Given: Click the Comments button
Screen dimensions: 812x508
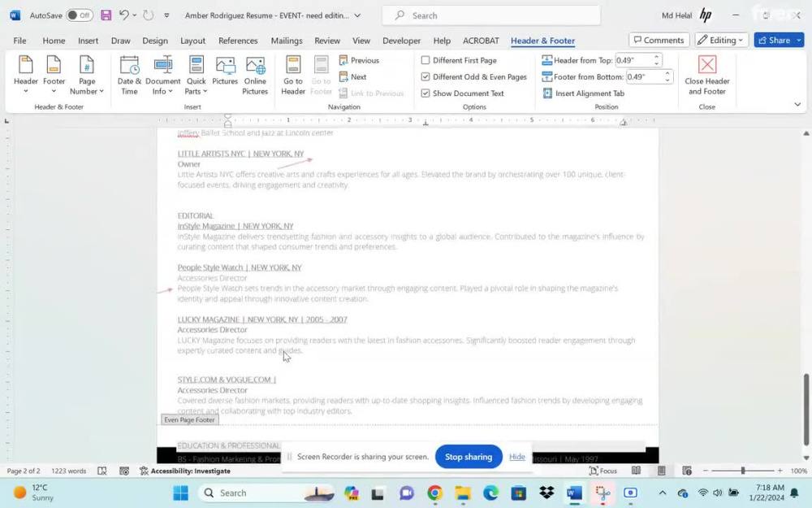Looking at the screenshot, I should pyautogui.click(x=659, y=40).
